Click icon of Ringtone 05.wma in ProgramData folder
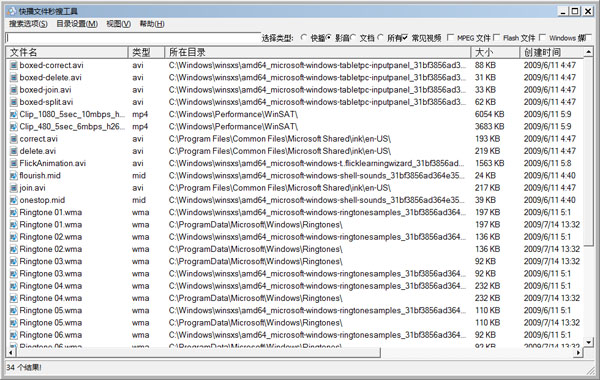 14,323
